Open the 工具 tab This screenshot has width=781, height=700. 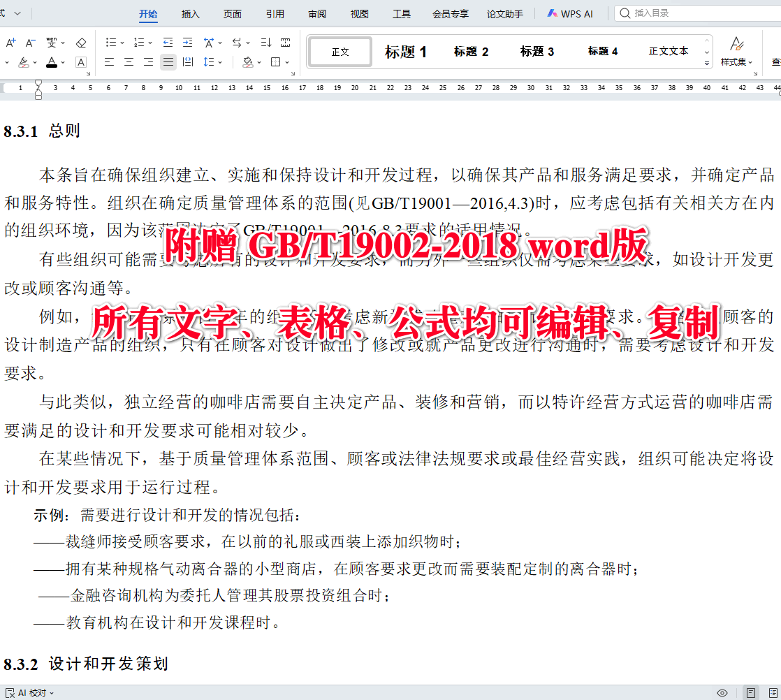[402, 14]
